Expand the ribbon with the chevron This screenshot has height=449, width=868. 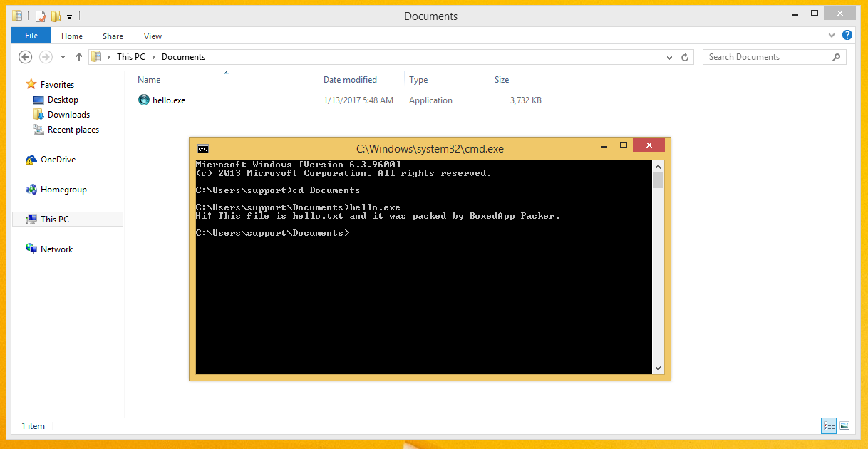tap(832, 35)
